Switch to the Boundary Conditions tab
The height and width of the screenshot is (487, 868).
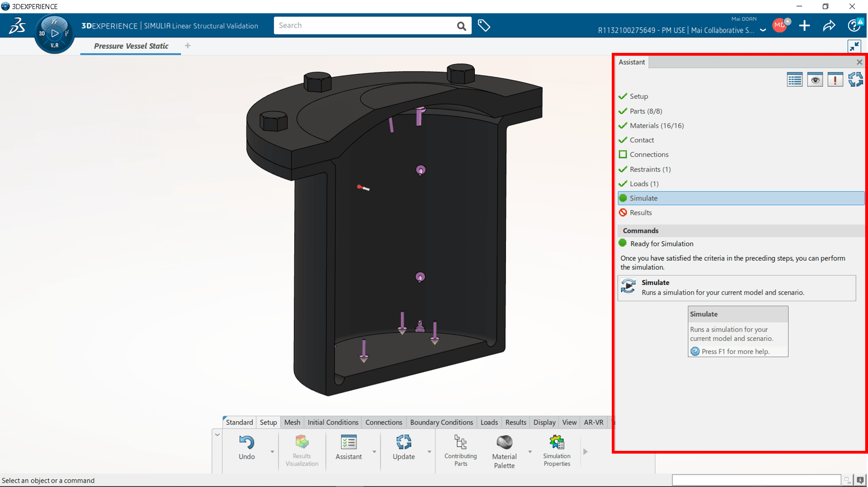pos(441,422)
